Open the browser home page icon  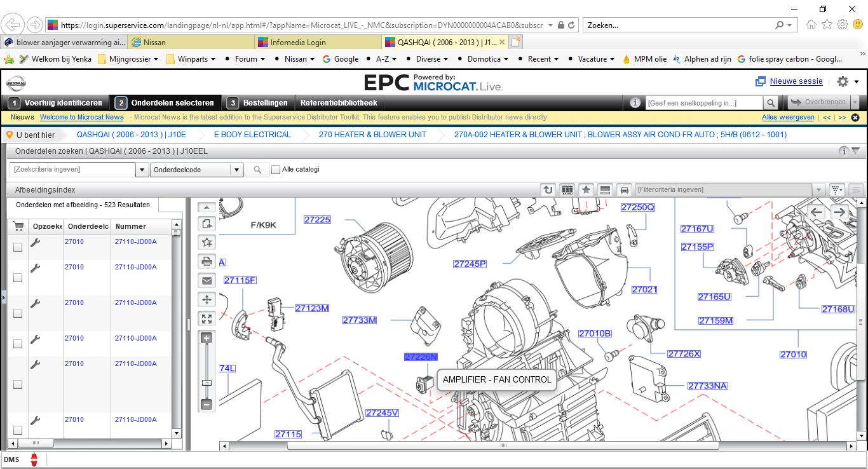[811, 25]
